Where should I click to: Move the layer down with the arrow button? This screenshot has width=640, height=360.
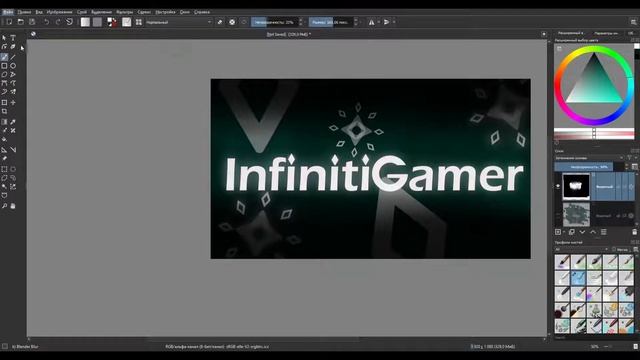click(582, 232)
